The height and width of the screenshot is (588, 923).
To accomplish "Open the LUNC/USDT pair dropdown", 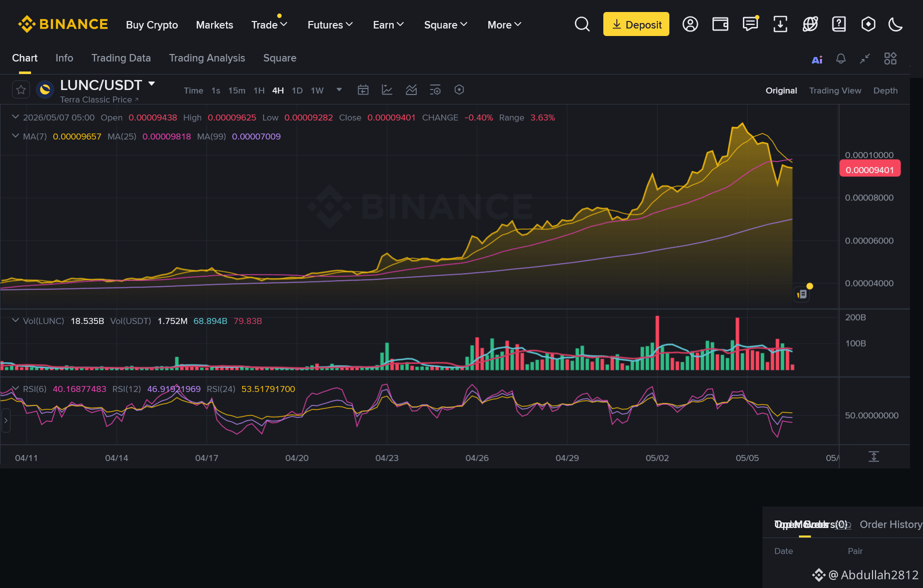I will coord(152,84).
